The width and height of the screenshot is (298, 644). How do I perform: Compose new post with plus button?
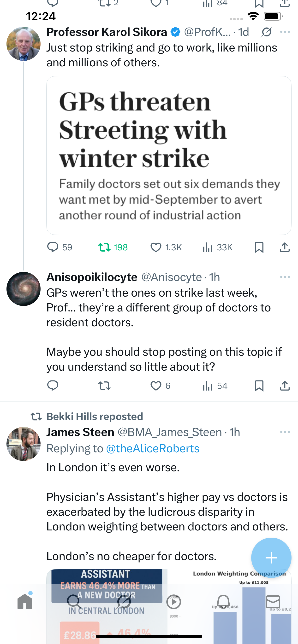pos(271,558)
